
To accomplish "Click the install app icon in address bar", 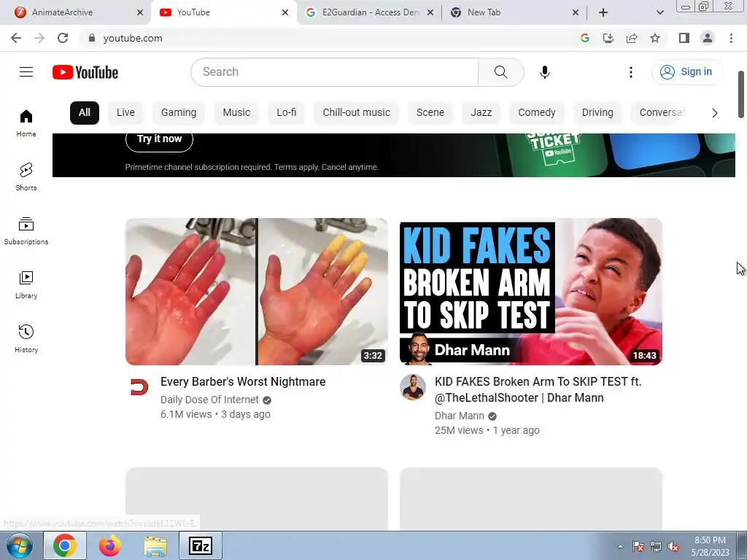I will pyautogui.click(x=608, y=38).
